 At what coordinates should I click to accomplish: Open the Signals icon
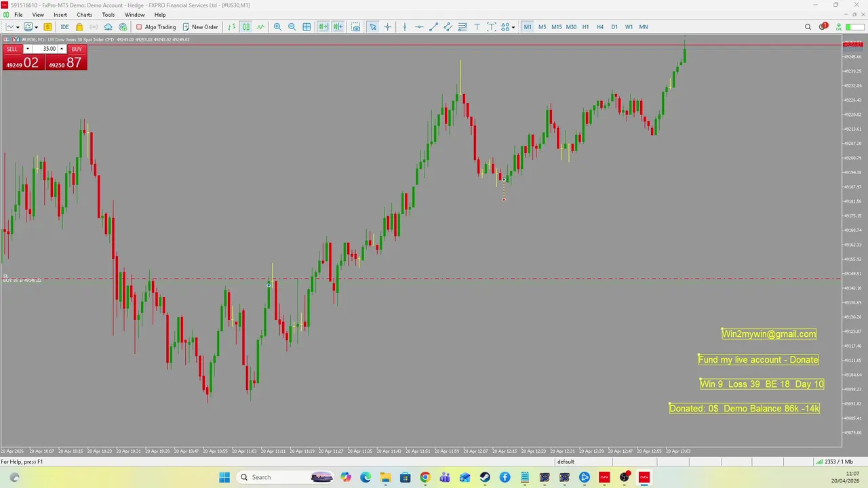click(94, 27)
